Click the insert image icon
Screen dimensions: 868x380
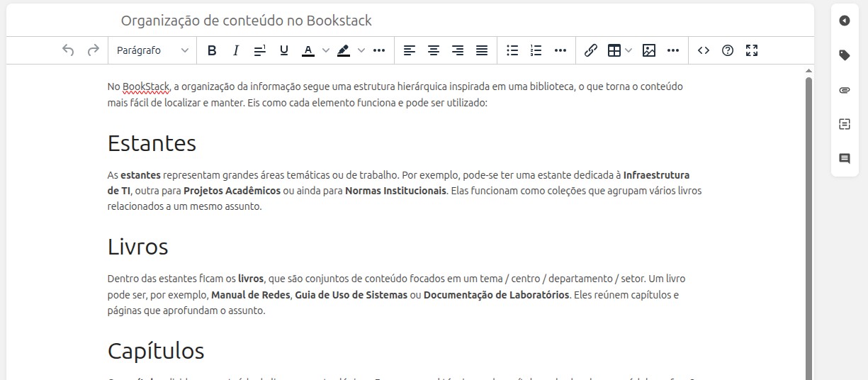tap(648, 50)
